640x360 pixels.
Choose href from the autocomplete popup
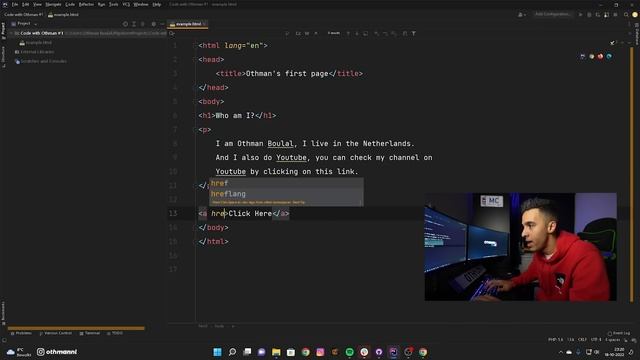pyautogui.click(x=286, y=183)
